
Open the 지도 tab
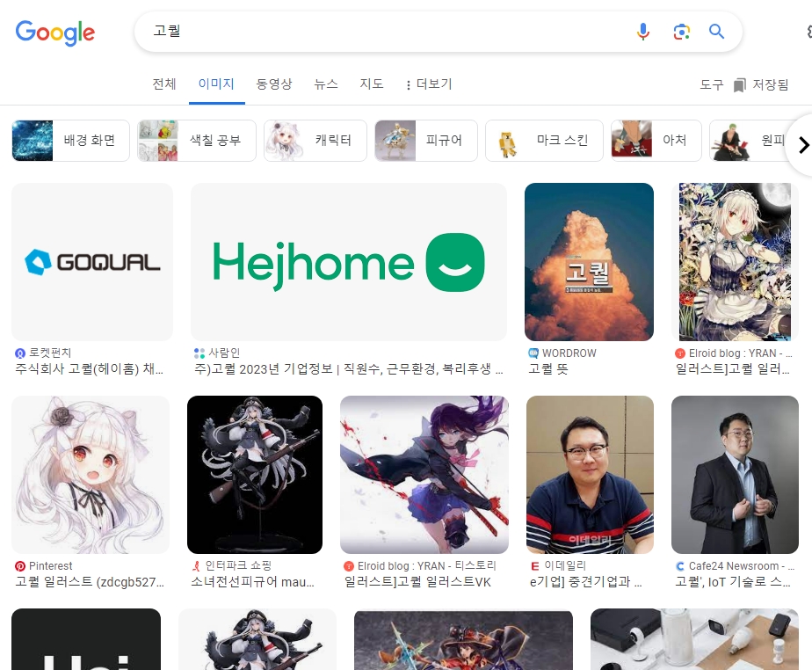[x=372, y=84]
